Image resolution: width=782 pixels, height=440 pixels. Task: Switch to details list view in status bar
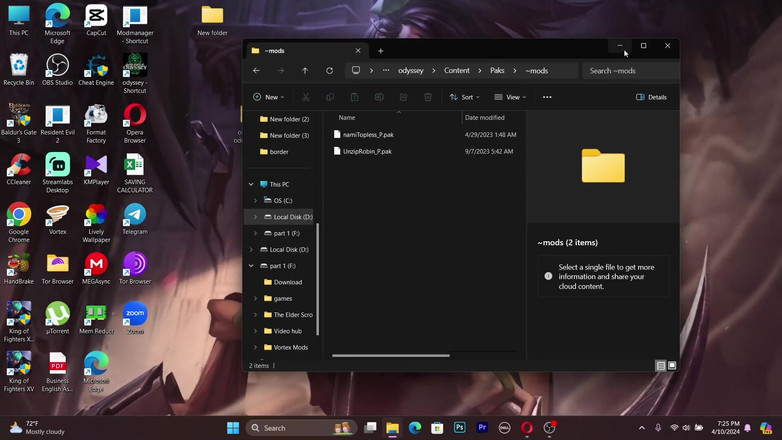[660, 366]
